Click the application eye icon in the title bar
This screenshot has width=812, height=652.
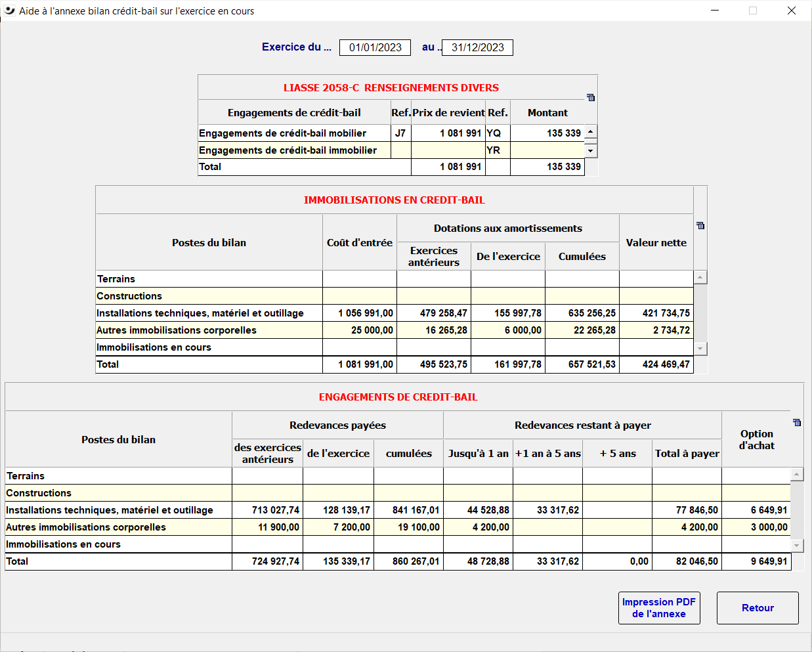(x=9, y=11)
